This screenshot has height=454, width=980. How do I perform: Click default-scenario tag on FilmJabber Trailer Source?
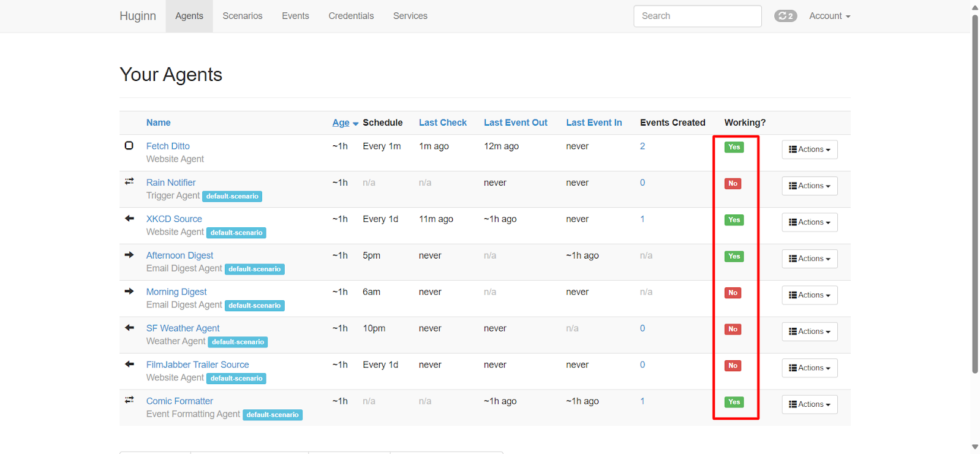click(236, 378)
